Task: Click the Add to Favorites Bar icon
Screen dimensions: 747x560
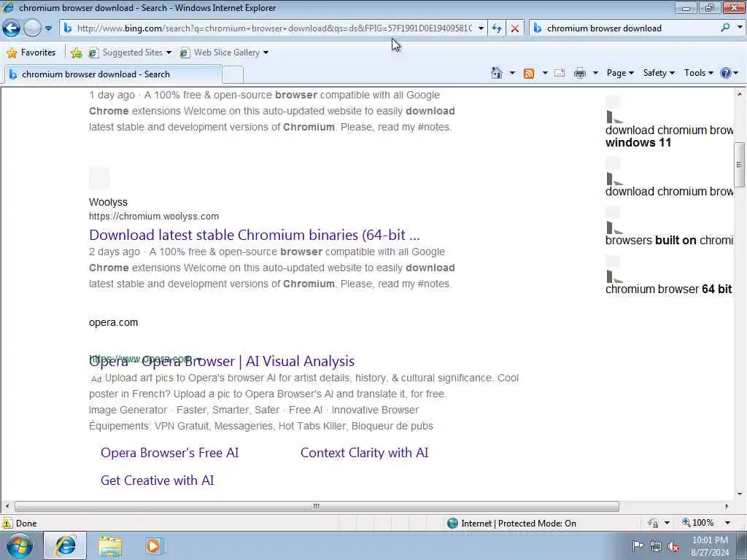Action: pos(76,52)
